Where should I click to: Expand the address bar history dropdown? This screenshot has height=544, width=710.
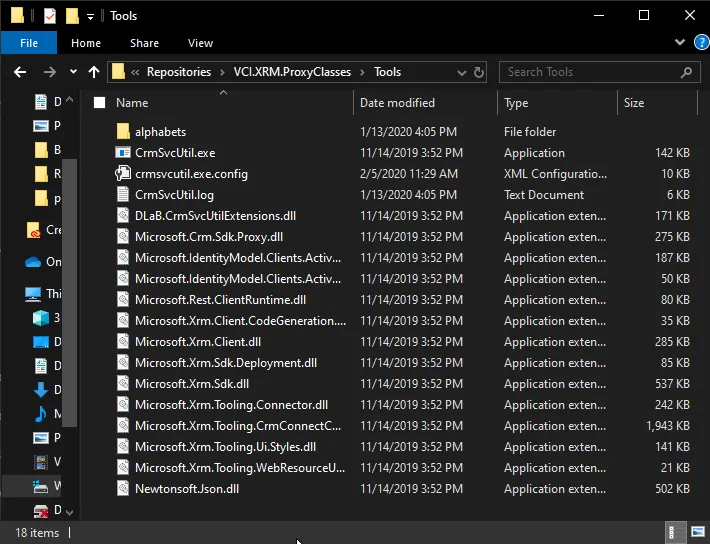(x=459, y=72)
